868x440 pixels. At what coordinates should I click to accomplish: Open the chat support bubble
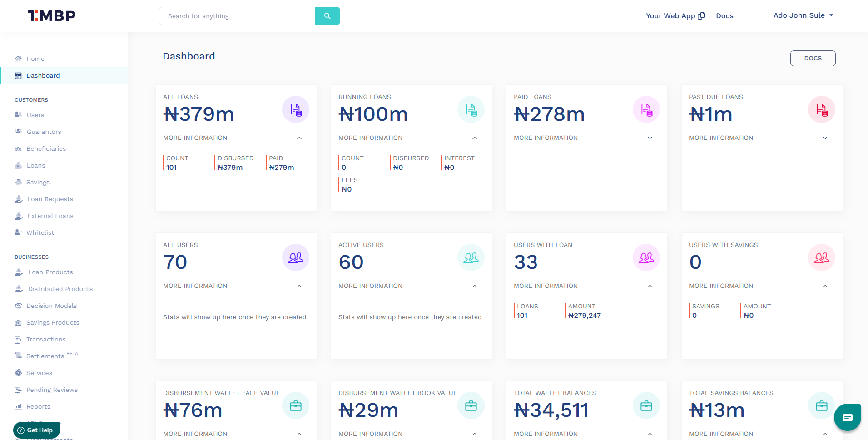(x=848, y=417)
